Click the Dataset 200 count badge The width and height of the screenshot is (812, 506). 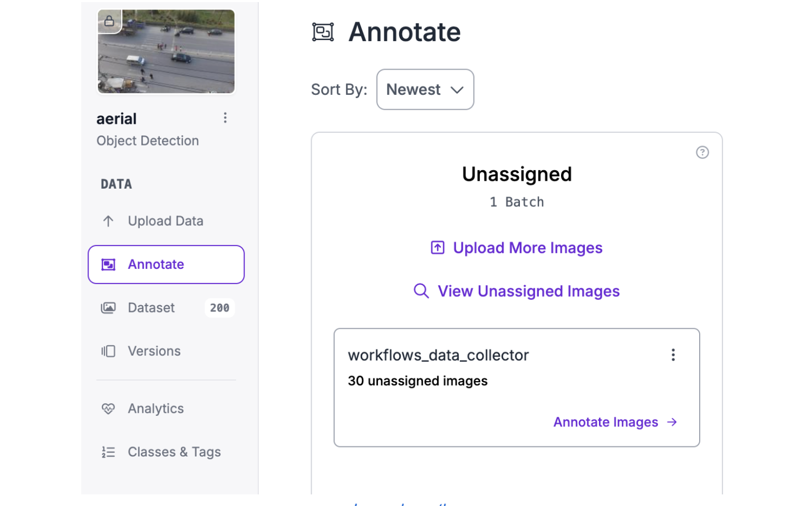click(x=219, y=308)
